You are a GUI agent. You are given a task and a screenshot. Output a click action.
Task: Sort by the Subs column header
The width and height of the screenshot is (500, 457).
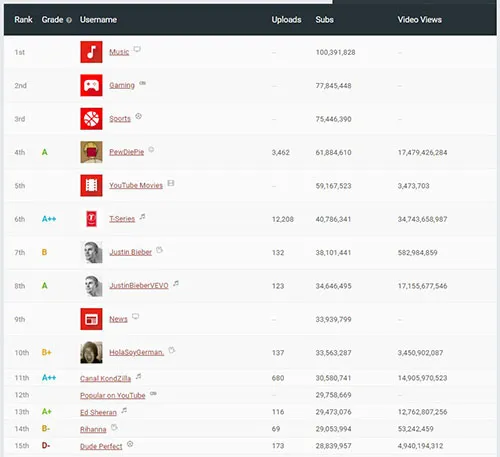[x=324, y=20]
